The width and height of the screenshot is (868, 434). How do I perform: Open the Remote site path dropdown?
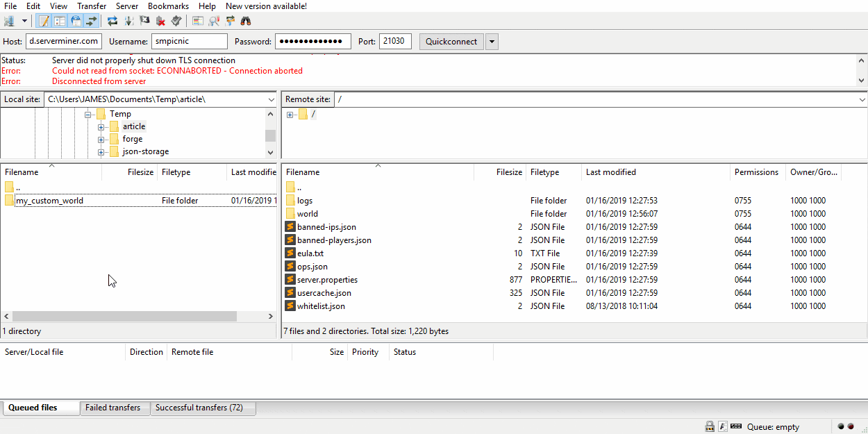click(862, 99)
